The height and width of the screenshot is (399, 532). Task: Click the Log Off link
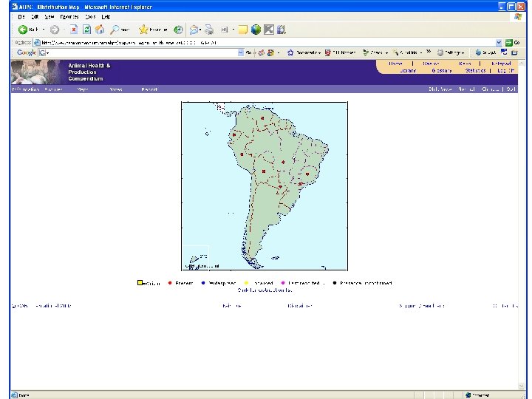pyautogui.click(x=505, y=71)
